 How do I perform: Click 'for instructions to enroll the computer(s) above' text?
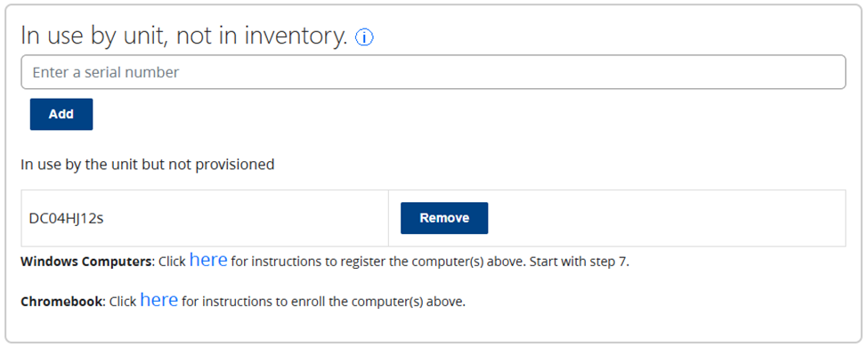tap(323, 302)
